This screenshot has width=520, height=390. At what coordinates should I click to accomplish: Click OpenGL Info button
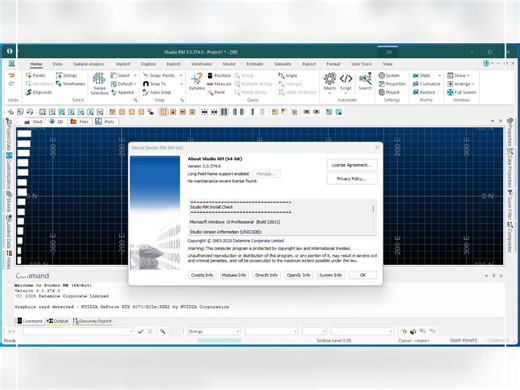pos(298,275)
